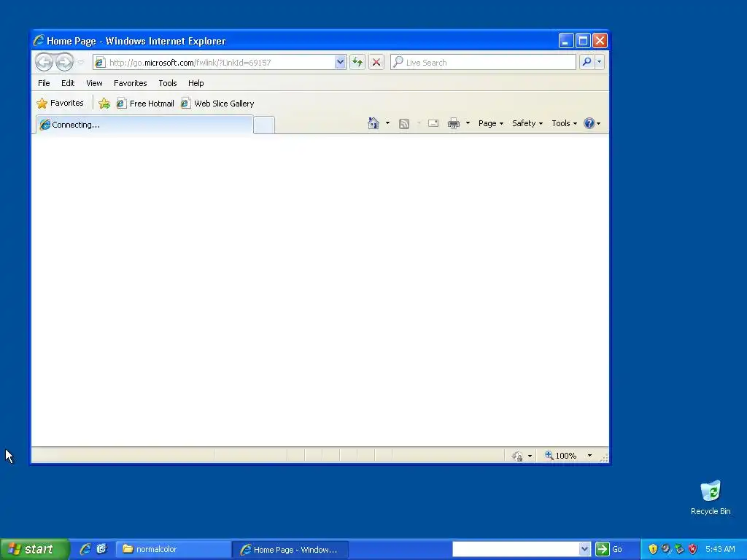Open the Page dropdown menu

click(x=491, y=123)
